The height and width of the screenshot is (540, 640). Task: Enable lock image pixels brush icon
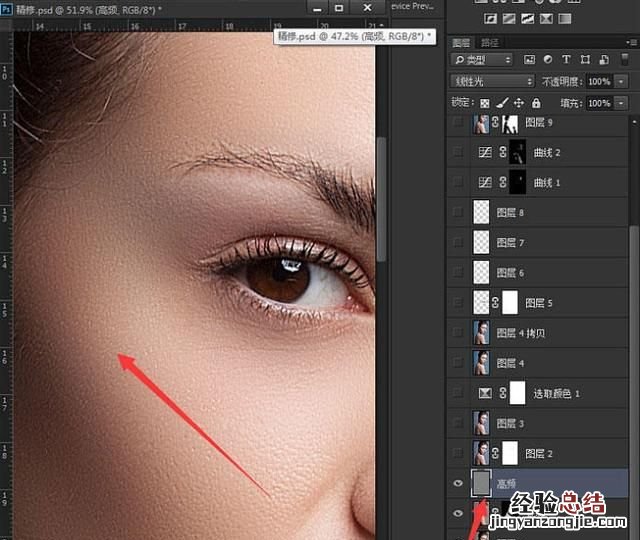pyautogui.click(x=502, y=103)
